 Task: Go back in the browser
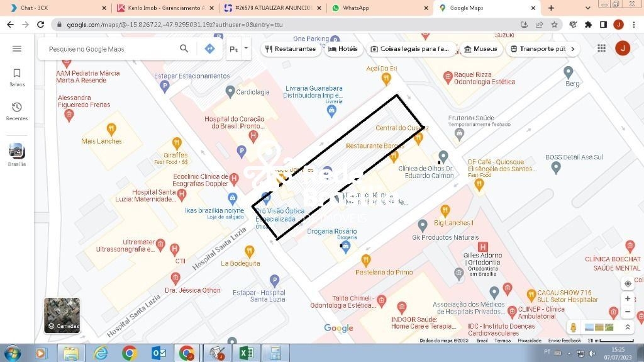pyautogui.click(x=10, y=25)
